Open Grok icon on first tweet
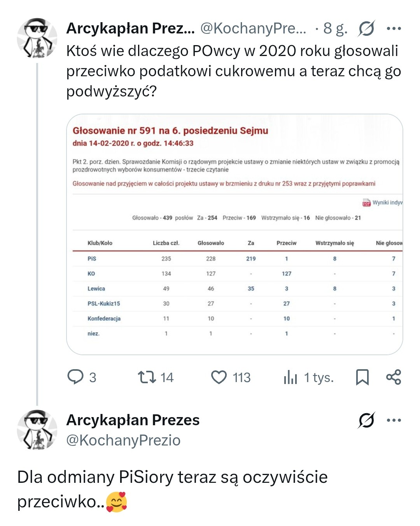 tap(366, 28)
